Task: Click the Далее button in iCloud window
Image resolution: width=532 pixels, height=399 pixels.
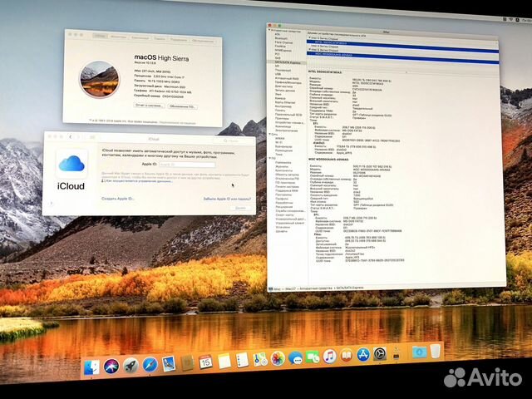Action: click(x=240, y=208)
